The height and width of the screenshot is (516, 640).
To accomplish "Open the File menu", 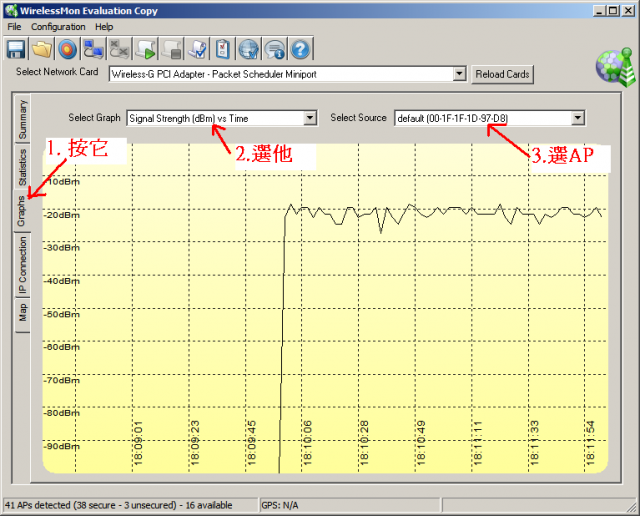I will point(14,27).
